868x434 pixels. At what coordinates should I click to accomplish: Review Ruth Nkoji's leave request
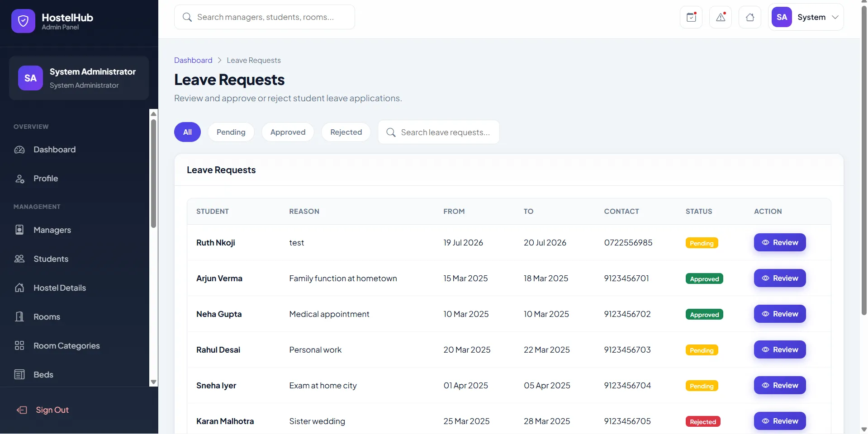tap(780, 242)
